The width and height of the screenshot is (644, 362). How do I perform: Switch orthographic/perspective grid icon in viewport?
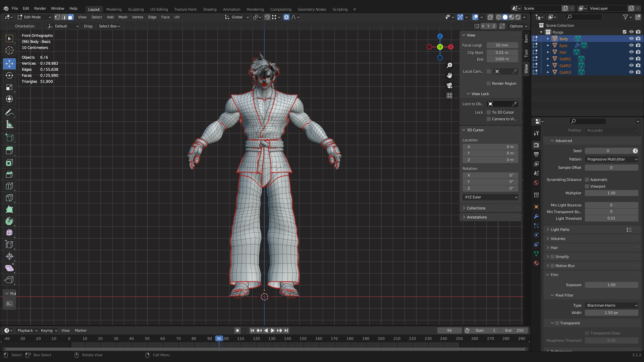pos(449,96)
